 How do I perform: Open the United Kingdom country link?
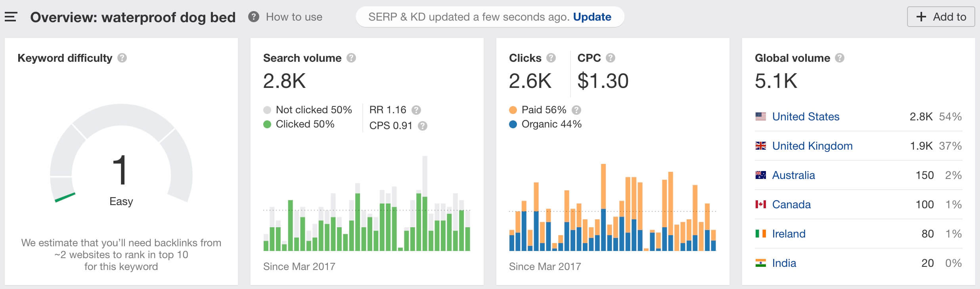pyautogui.click(x=812, y=146)
